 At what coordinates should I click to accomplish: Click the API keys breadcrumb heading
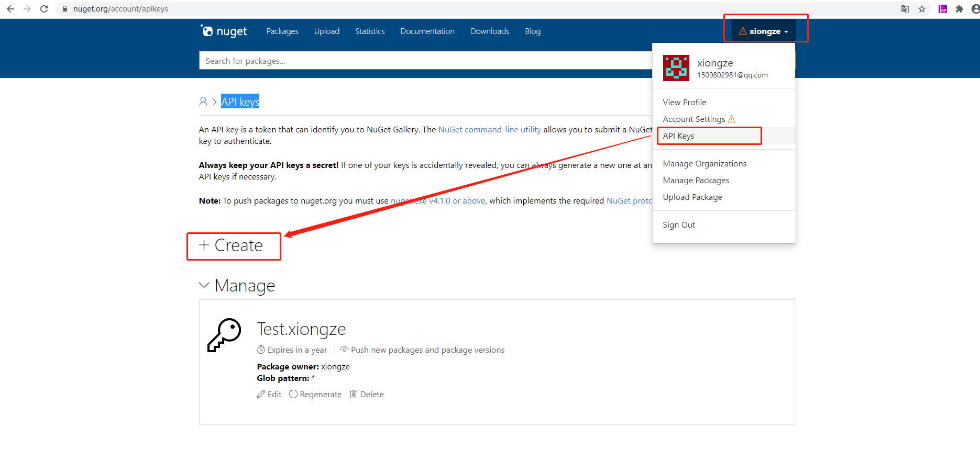[x=240, y=102]
